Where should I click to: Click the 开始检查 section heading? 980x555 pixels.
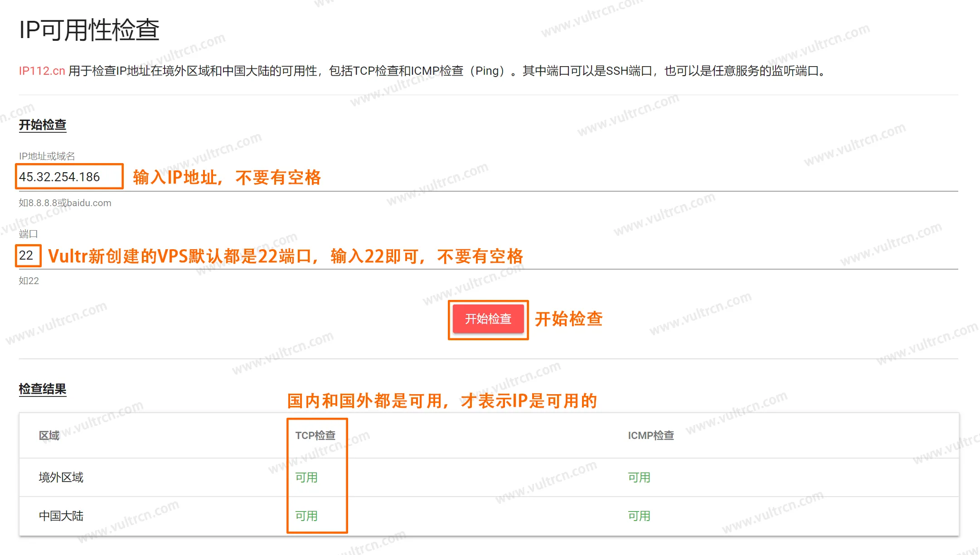pos(43,125)
